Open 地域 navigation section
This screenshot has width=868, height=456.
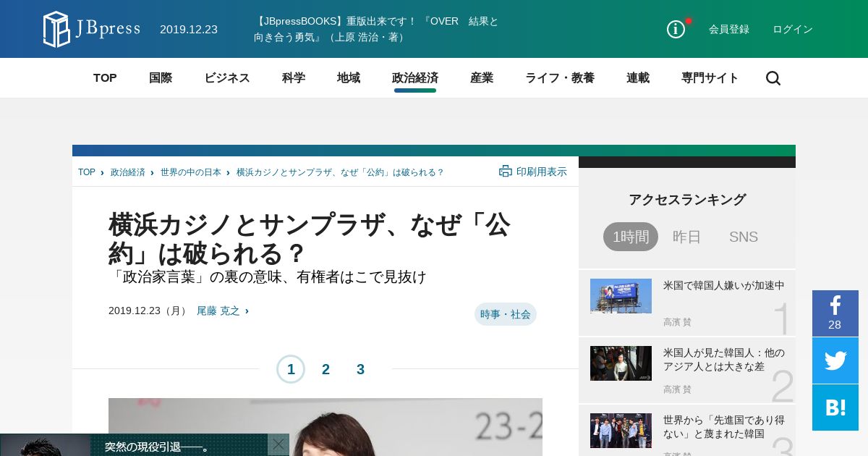click(349, 78)
